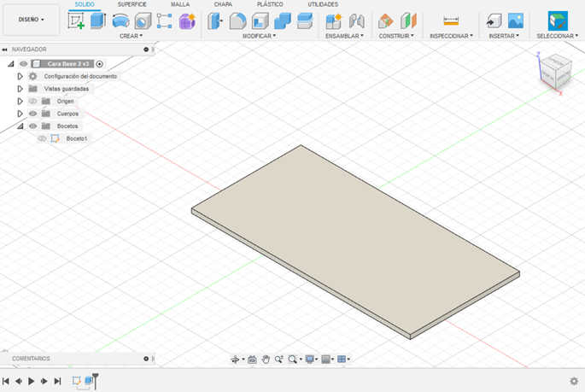Select the Create Sketch tool
The width and height of the screenshot is (585, 392).
click(x=76, y=20)
